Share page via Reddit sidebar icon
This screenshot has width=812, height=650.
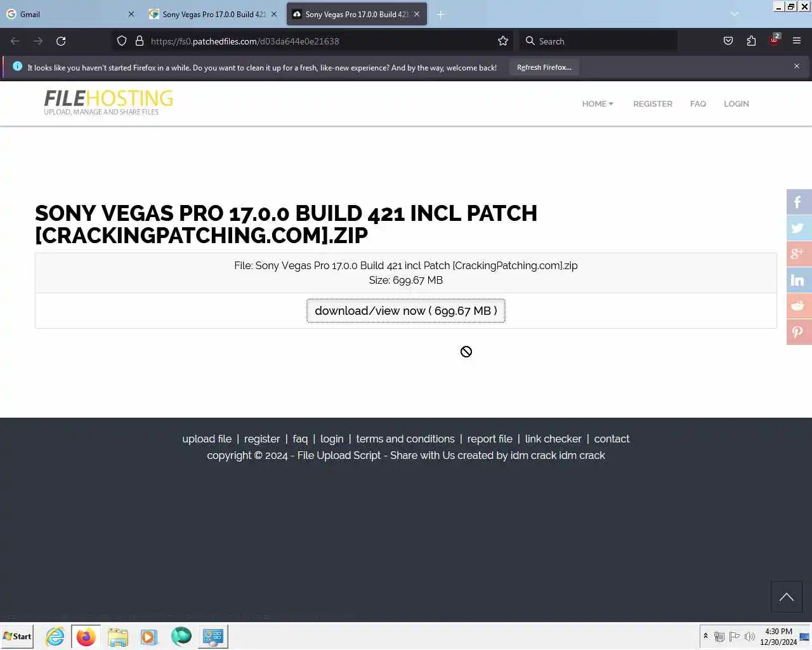click(x=799, y=306)
